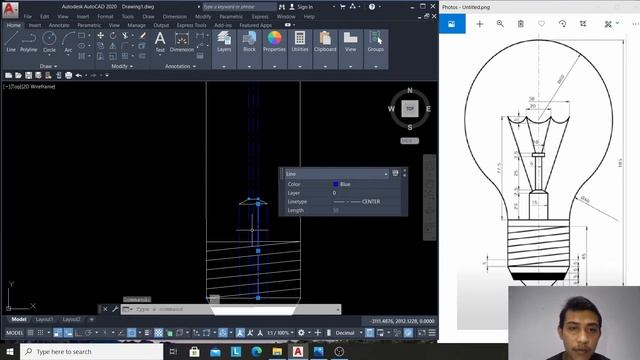The width and height of the screenshot is (640, 360).
Task: Click the Plot printer icon in Quick Access toolbar
Action: click(69, 76)
